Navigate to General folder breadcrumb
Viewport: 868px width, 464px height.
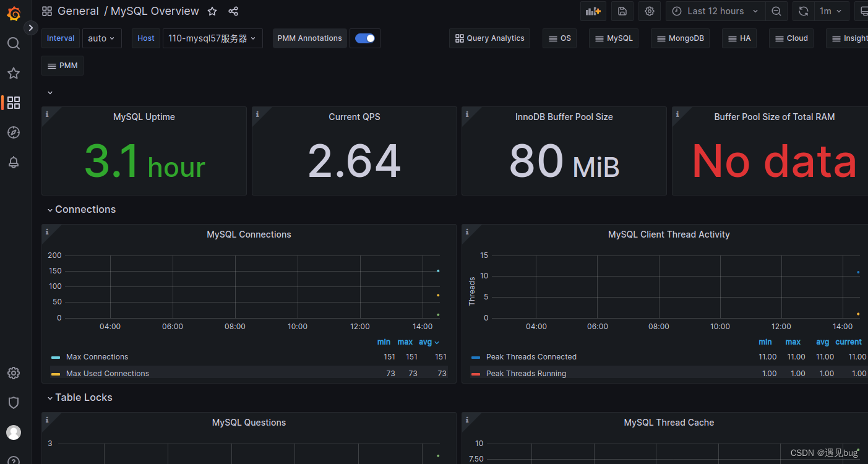click(78, 11)
